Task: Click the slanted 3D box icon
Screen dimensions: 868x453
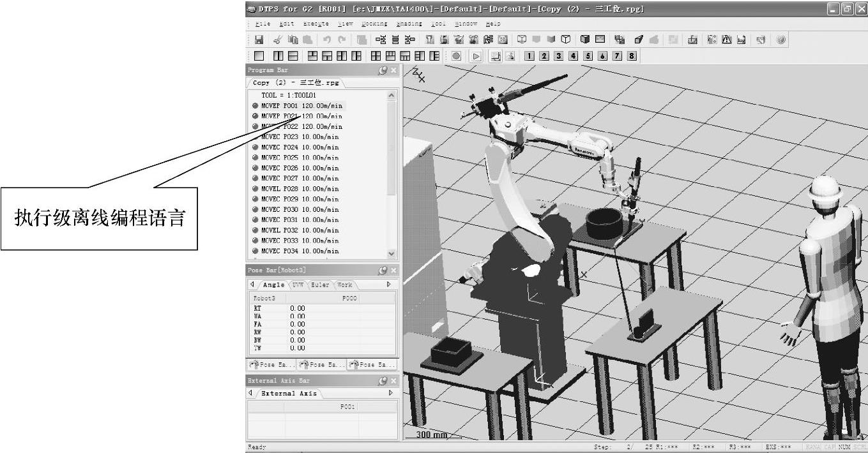Action: pyautogui.click(x=639, y=40)
